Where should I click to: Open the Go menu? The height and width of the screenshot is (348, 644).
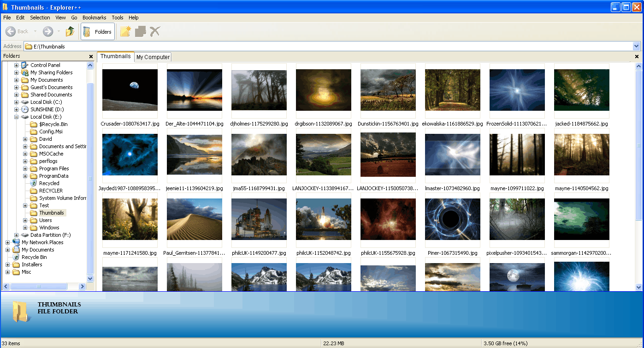(x=74, y=18)
